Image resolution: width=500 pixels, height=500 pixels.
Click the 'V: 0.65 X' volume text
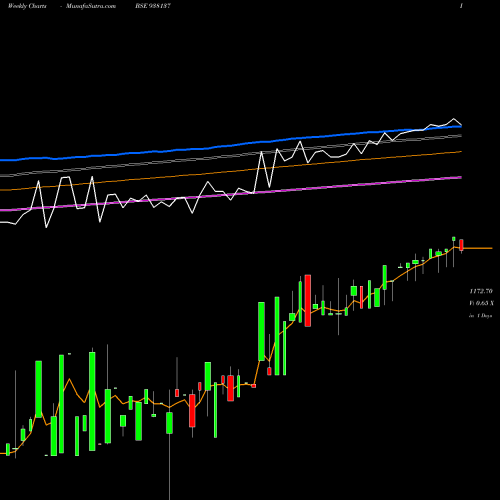click(x=482, y=303)
